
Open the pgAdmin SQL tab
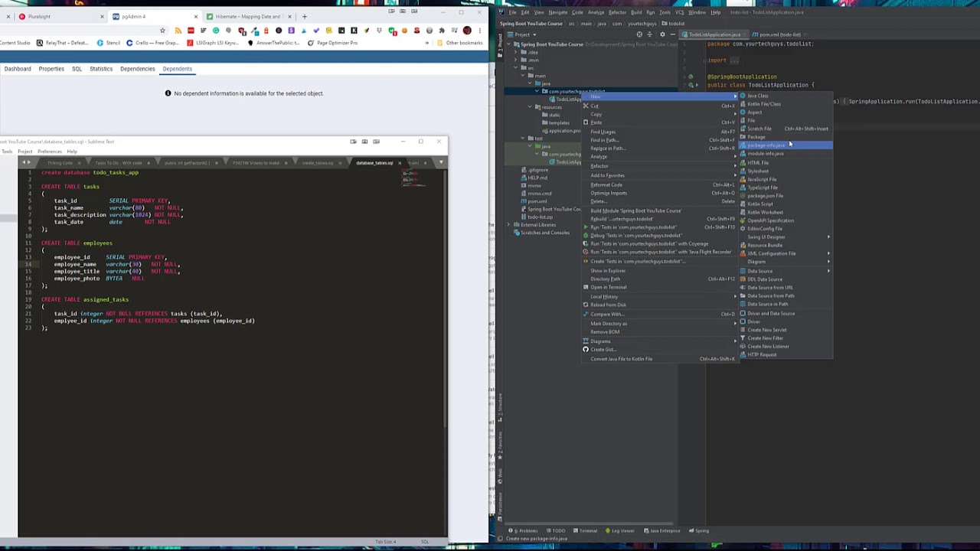[x=77, y=69]
